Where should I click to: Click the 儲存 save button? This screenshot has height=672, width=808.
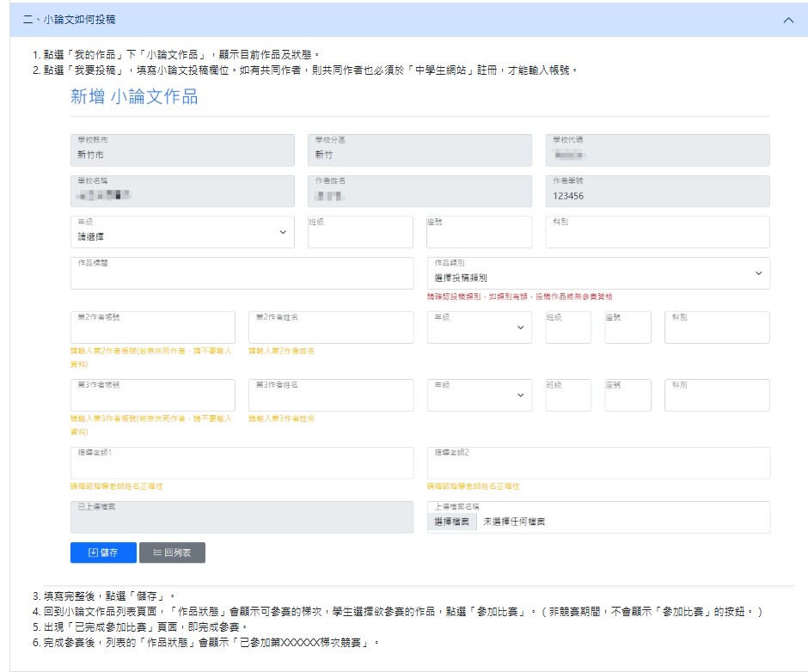(103, 553)
